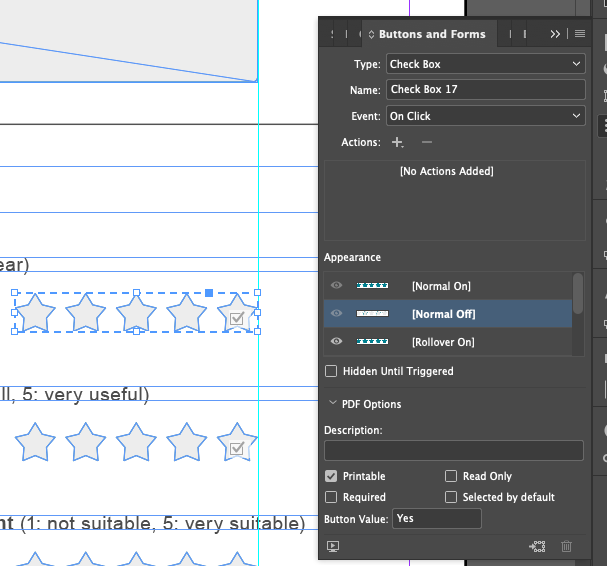Open the Event dropdown
The width and height of the screenshot is (607, 566).
pyautogui.click(x=485, y=116)
